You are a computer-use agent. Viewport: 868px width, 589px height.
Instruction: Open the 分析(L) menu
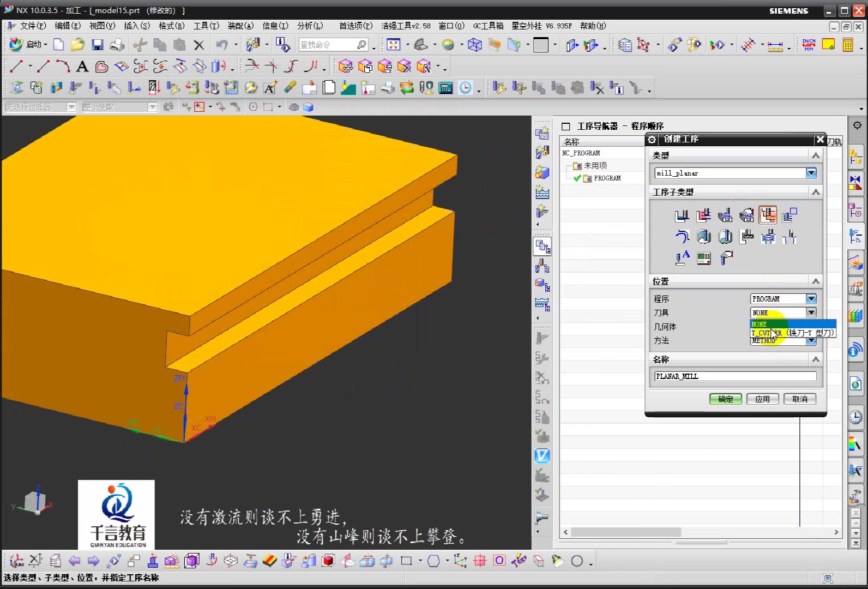click(310, 26)
